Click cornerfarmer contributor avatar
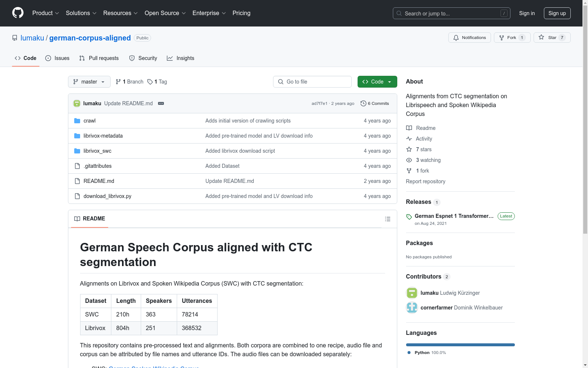Image resolution: width=588 pixels, height=368 pixels. pyautogui.click(x=412, y=308)
